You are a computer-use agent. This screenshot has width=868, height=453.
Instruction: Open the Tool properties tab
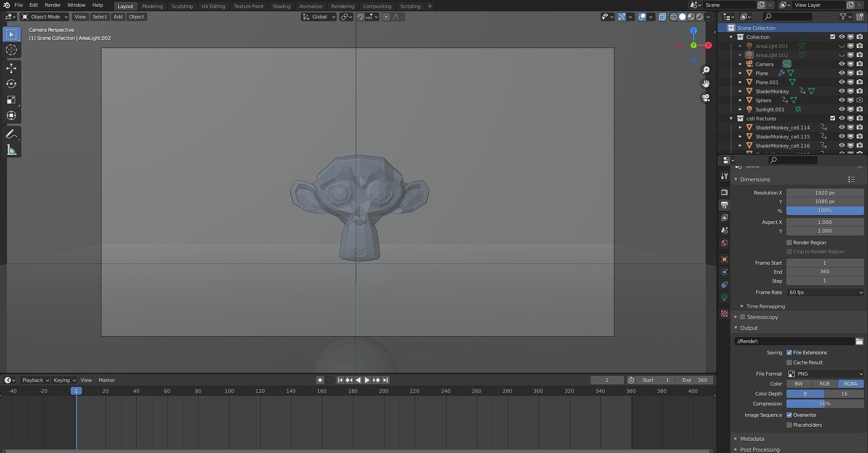point(724,176)
